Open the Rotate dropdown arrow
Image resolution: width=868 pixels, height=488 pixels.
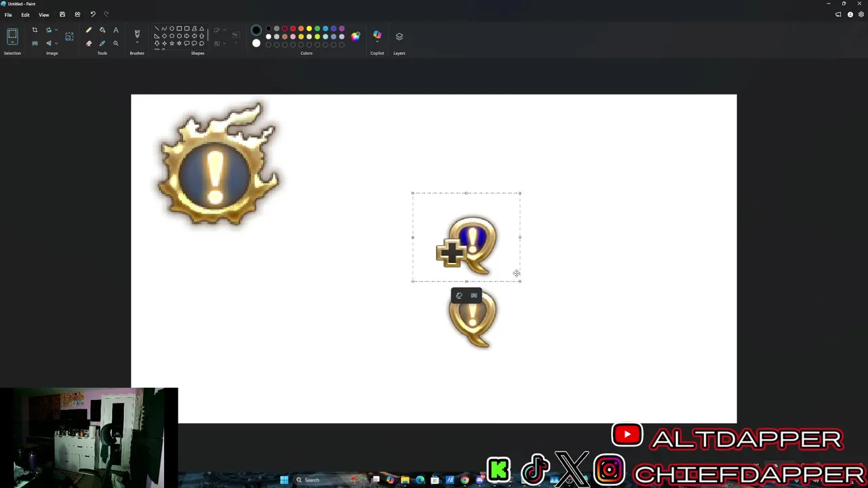click(56, 30)
